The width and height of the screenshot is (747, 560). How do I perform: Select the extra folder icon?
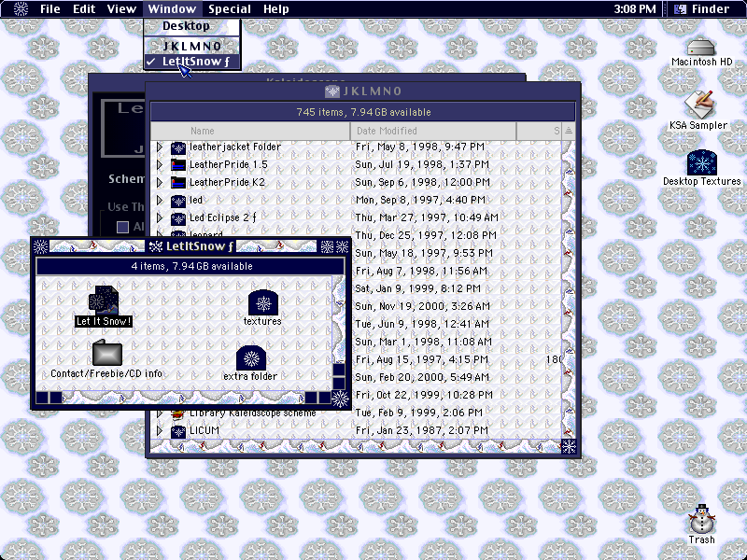click(251, 358)
